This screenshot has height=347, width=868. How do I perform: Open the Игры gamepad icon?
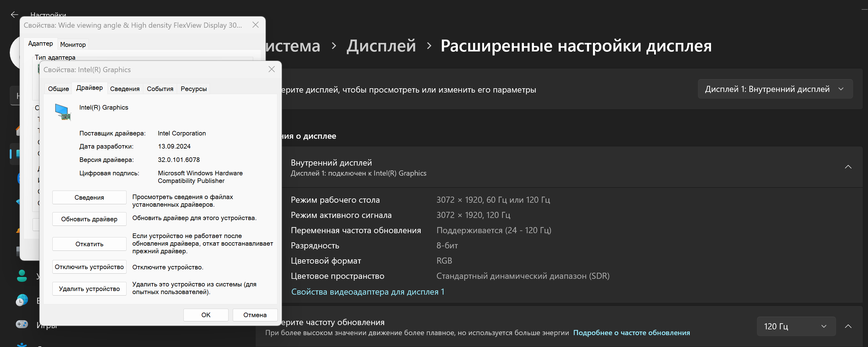(x=22, y=324)
